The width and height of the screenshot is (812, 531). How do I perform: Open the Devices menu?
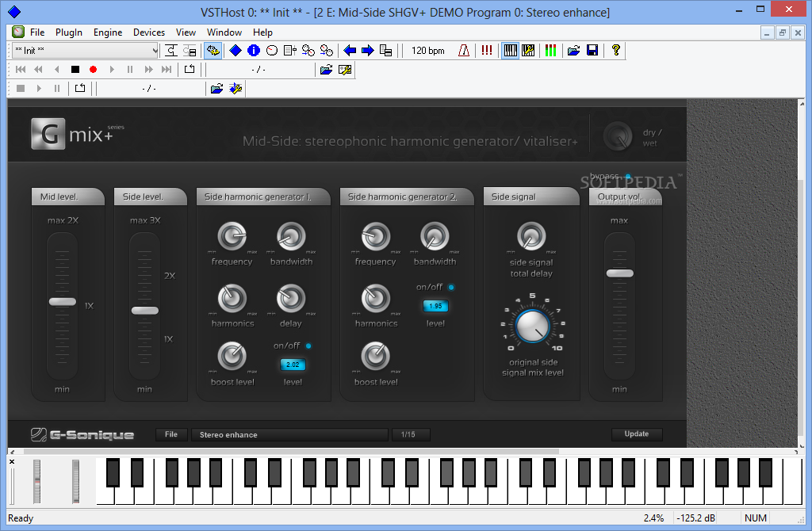click(149, 32)
